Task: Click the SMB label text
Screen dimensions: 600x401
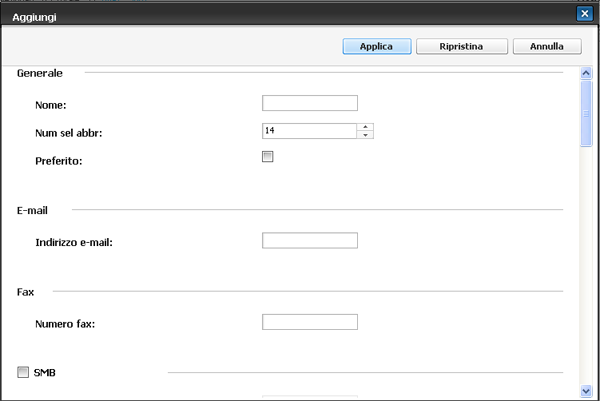Action: pos(45,373)
